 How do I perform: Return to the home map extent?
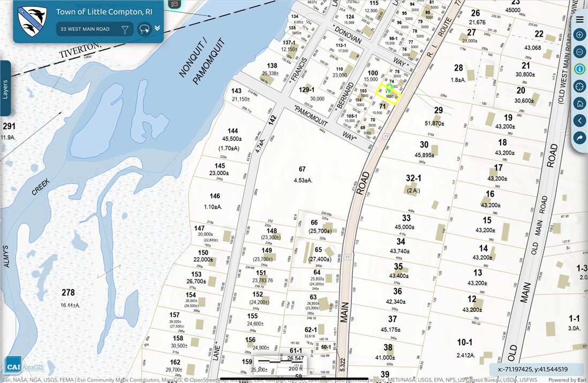coord(579,103)
